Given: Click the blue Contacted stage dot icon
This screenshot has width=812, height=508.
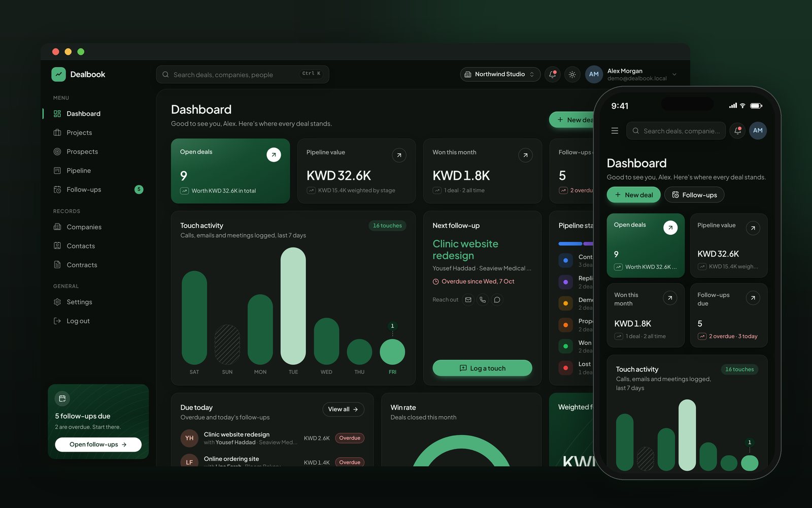Looking at the screenshot, I should 565,261.
